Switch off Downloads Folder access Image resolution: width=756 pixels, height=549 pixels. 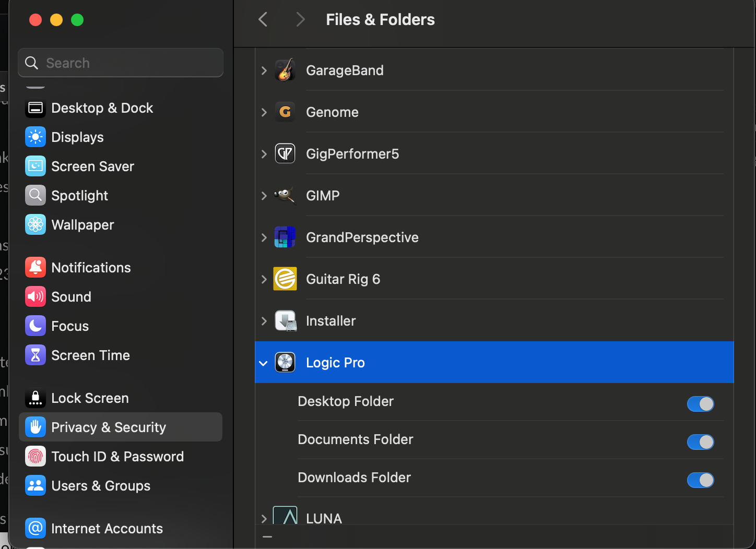700,480
